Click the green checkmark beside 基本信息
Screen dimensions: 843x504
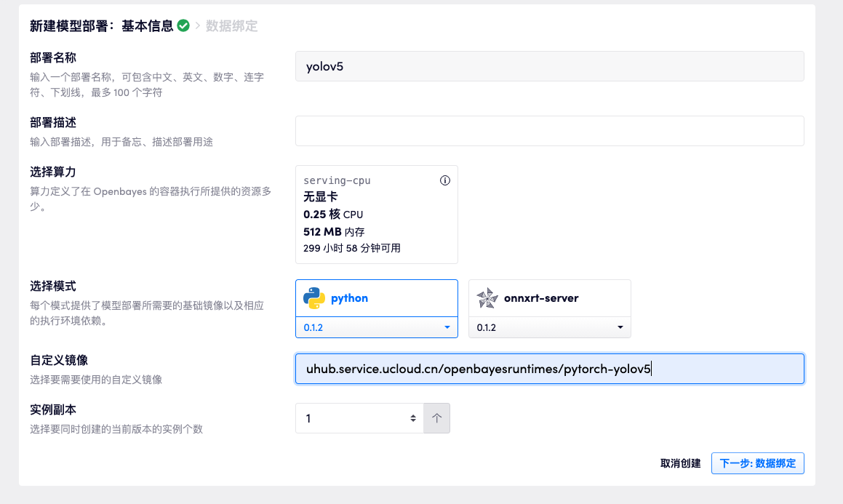(183, 26)
